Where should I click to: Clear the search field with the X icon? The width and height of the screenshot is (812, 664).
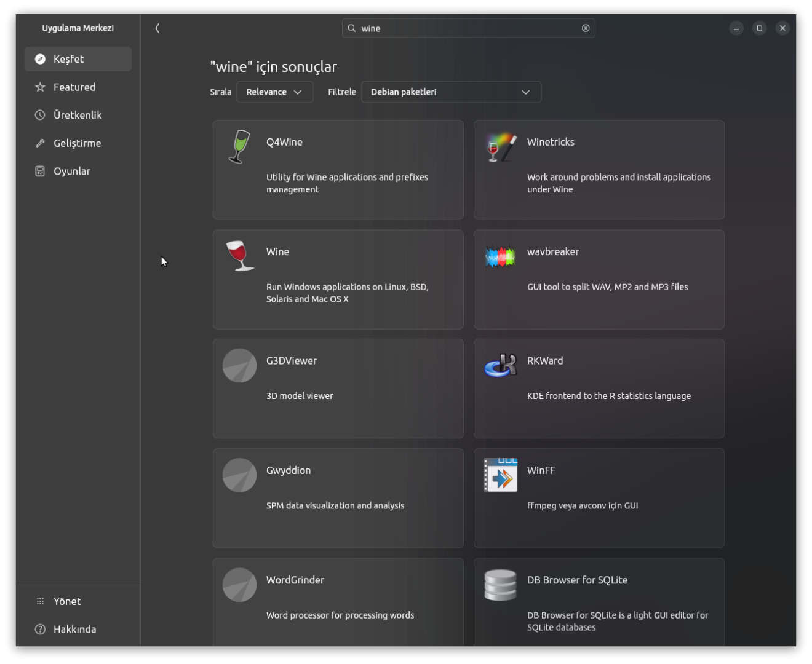click(586, 28)
